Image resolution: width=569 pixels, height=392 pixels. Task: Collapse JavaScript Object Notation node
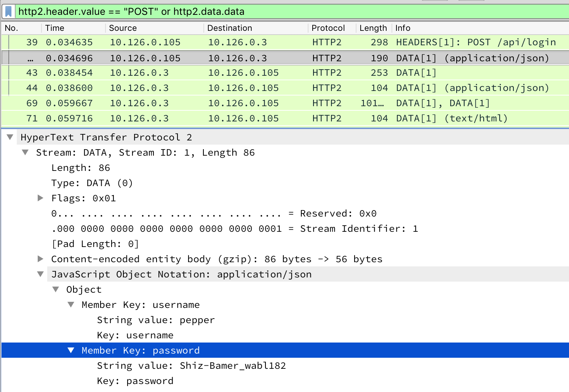coord(40,274)
